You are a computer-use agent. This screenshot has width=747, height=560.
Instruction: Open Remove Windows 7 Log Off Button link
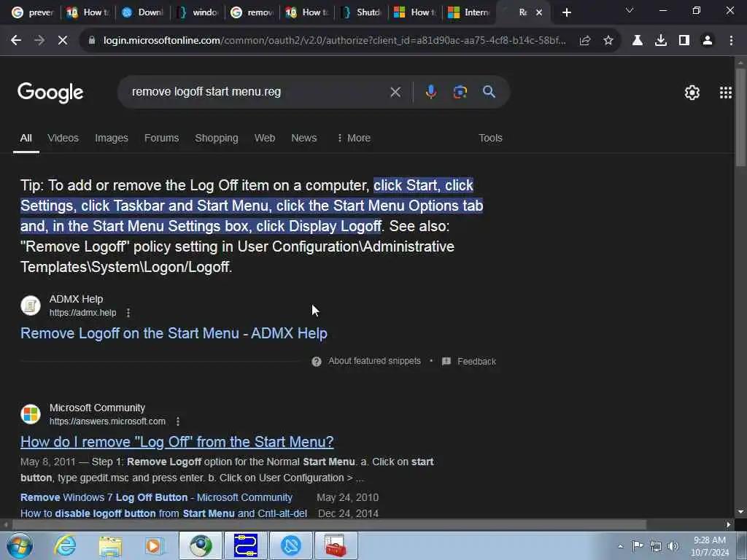tap(156, 497)
